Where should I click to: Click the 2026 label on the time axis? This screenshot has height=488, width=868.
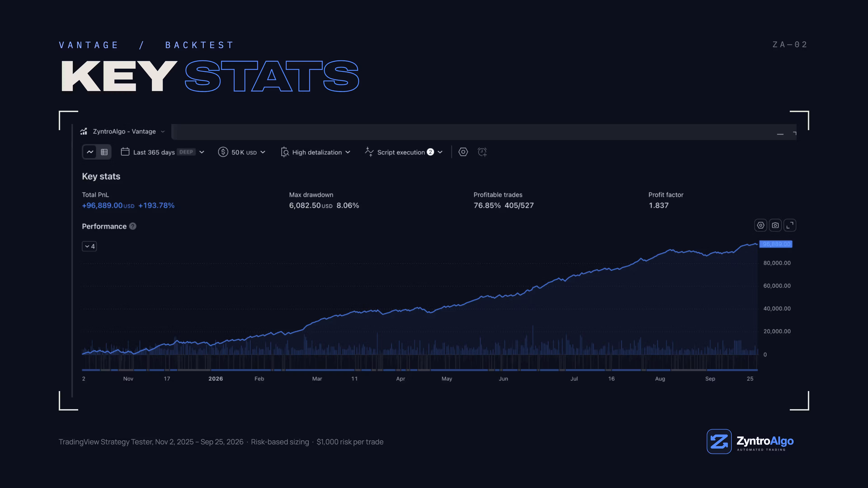(216, 379)
